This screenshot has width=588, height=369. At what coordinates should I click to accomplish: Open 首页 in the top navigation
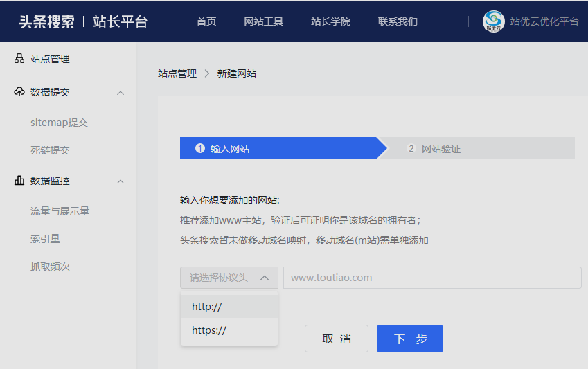coord(206,21)
